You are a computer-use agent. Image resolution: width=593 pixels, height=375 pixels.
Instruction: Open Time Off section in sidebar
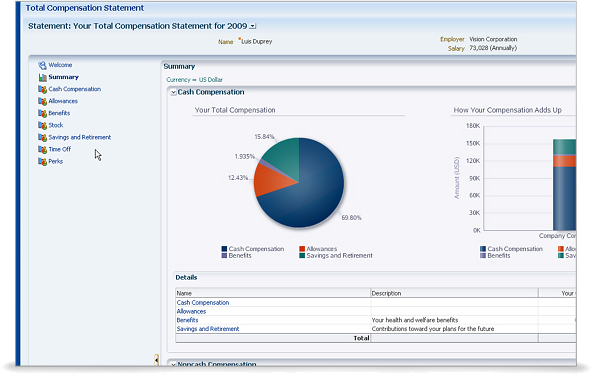click(x=59, y=149)
